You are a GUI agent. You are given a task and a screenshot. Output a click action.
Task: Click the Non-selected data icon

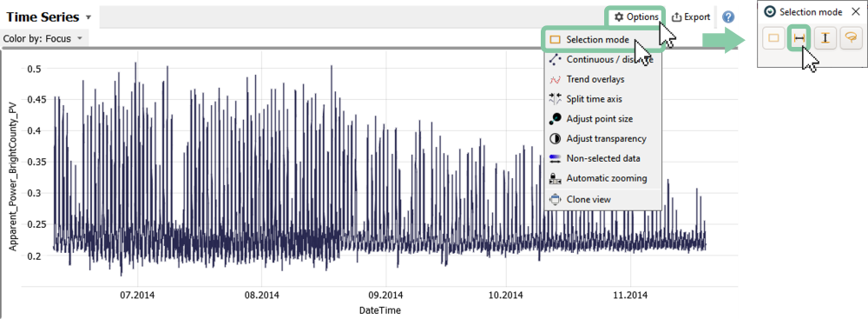coord(556,159)
